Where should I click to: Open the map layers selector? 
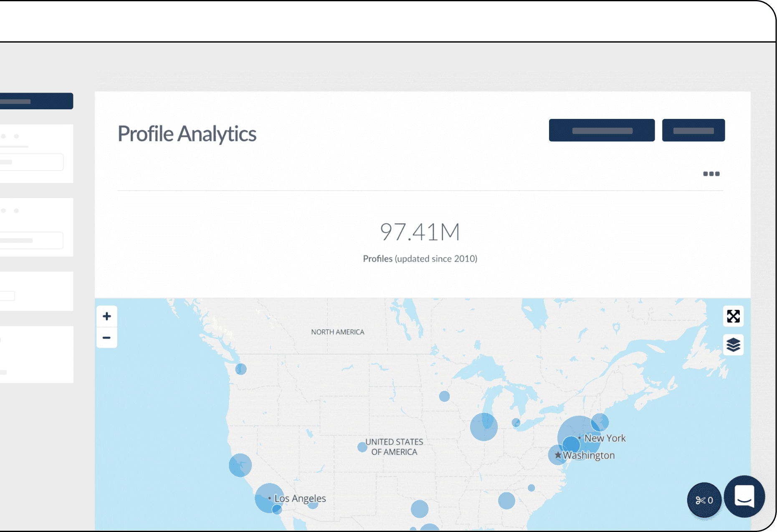click(x=733, y=345)
